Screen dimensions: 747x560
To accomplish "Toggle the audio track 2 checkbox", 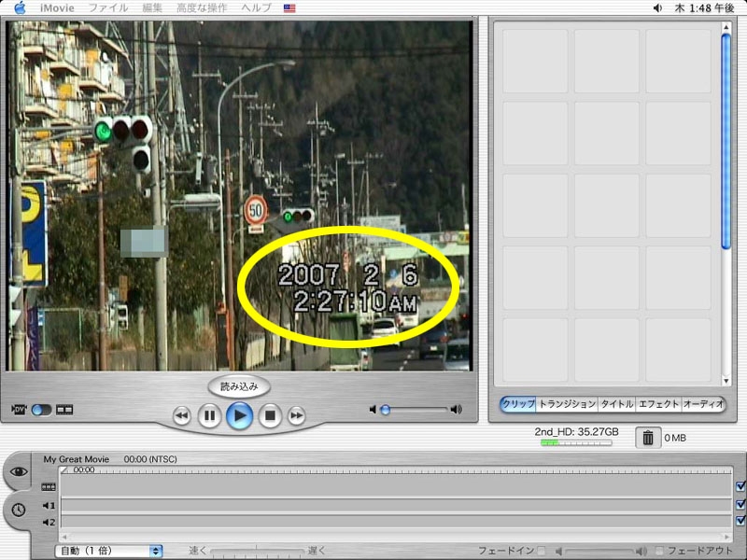I will tap(740, 521).
